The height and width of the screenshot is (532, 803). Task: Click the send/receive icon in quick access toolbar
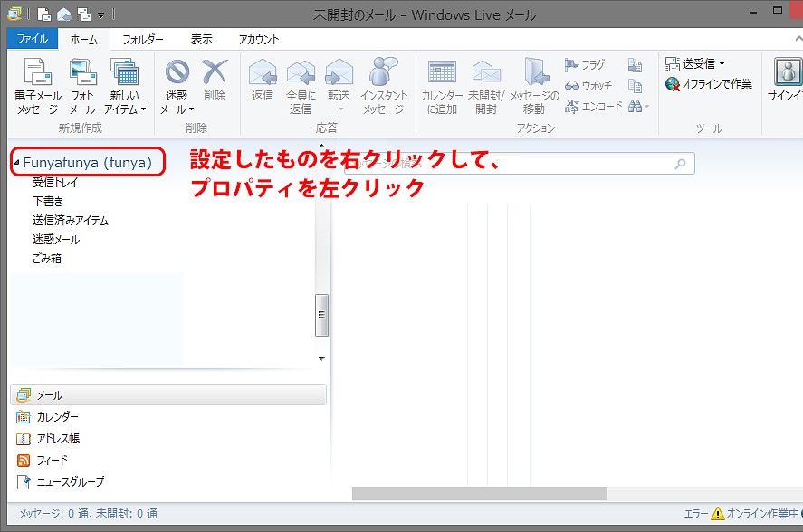pyautogui.click(x=84, y=14)
